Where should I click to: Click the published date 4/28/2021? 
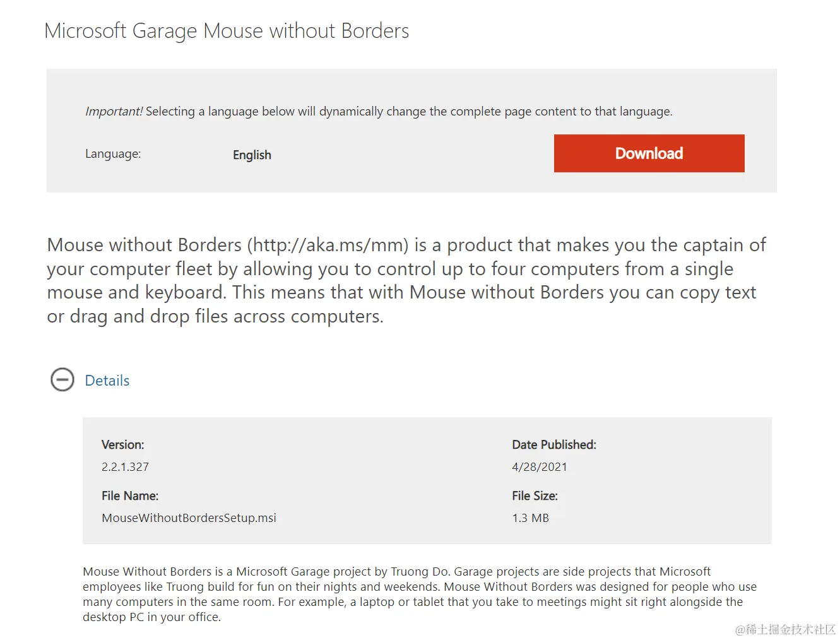[539, 467]
